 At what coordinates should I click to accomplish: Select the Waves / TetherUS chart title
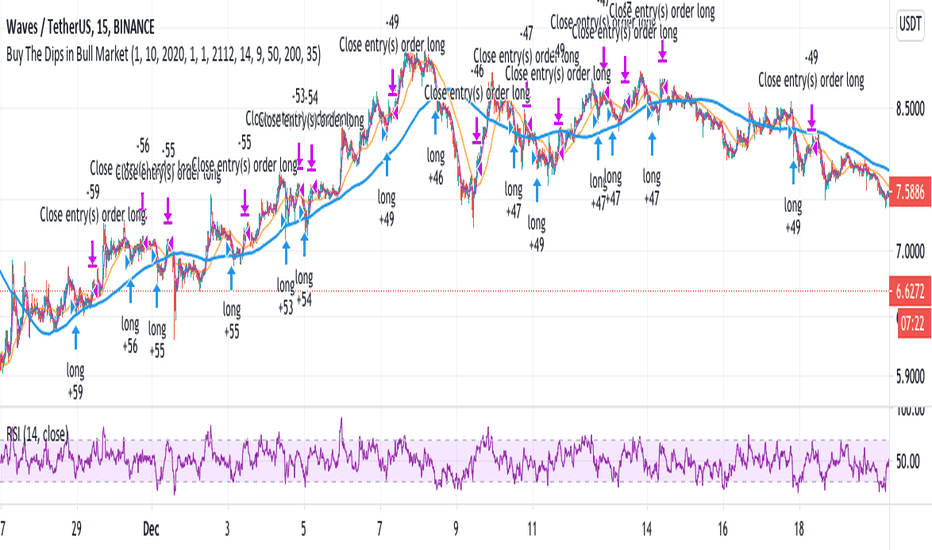click(80, 27)
